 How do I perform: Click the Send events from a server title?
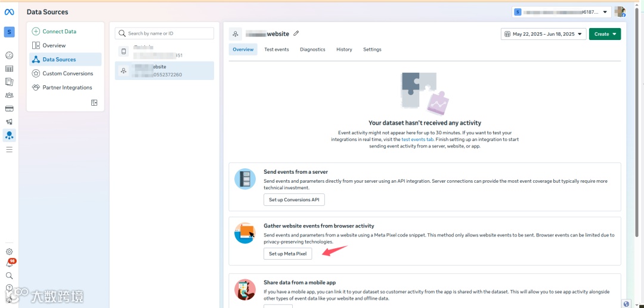(x=296, y=171)
